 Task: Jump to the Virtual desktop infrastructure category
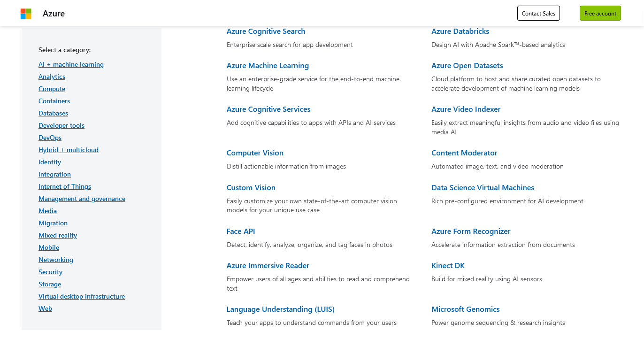point(82,296)
